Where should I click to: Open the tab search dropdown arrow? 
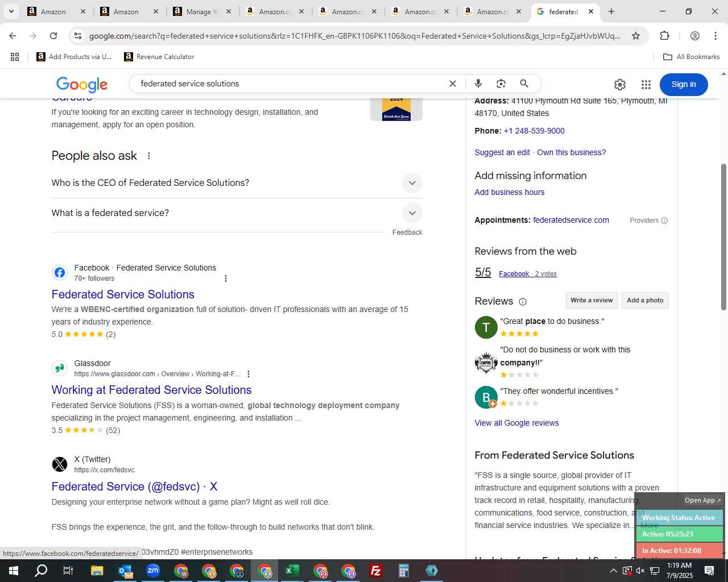[11, 11]
